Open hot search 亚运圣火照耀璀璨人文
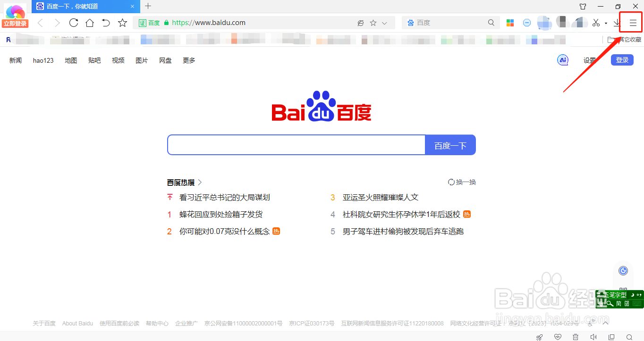 pos(381,197)
